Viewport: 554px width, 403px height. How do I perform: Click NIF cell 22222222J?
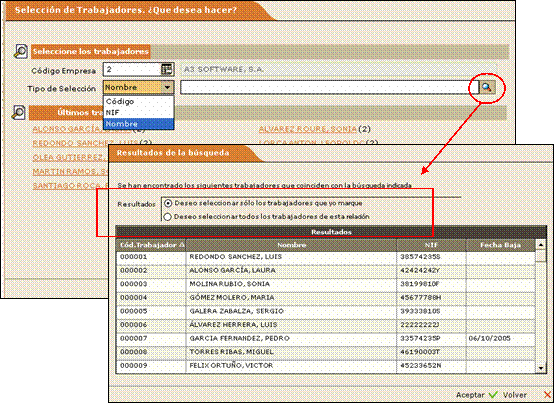pos(431,325)
